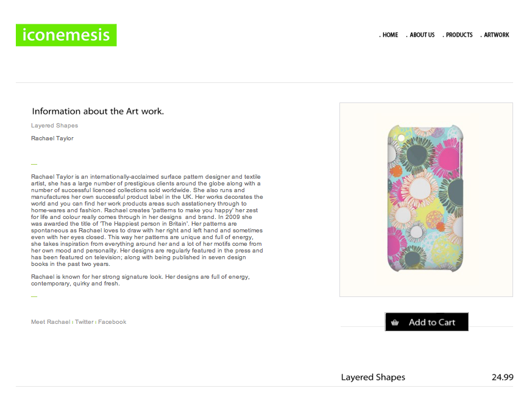Click the signature look paragraph text
This screenshot has width=532, height=394.
click(140, 280)
